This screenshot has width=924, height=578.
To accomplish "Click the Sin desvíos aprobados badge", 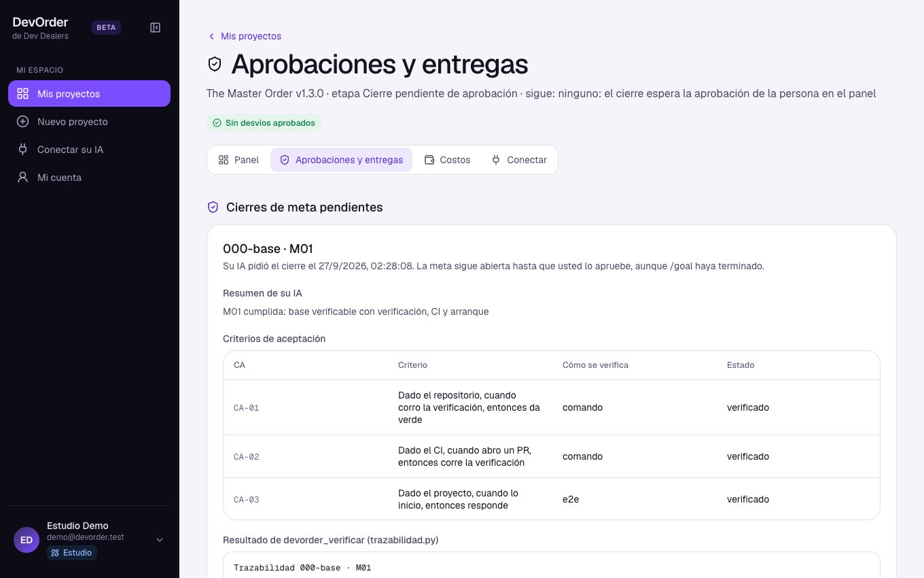I will coord(264,123).
